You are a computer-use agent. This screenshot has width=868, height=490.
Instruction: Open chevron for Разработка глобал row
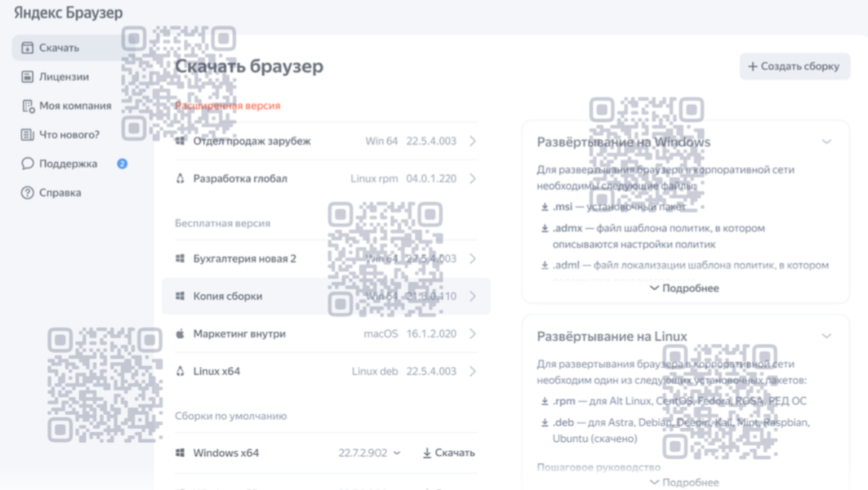tap(472, 179)
